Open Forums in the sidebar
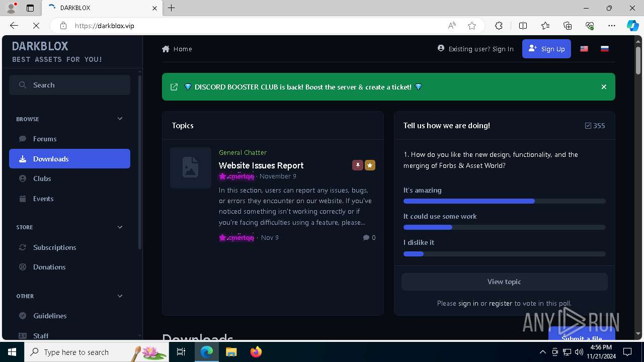The width and height of the screenshot is (644, 362). 69,139
